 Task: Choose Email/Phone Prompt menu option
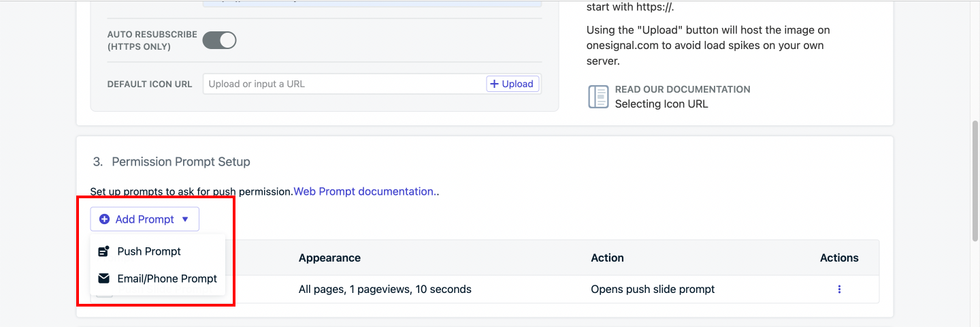[167, 279]
